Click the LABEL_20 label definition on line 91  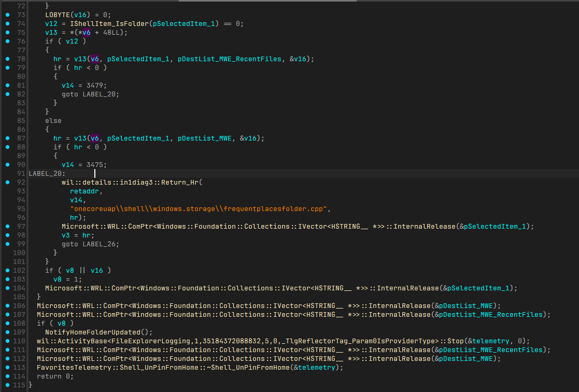tap(46, 173)
